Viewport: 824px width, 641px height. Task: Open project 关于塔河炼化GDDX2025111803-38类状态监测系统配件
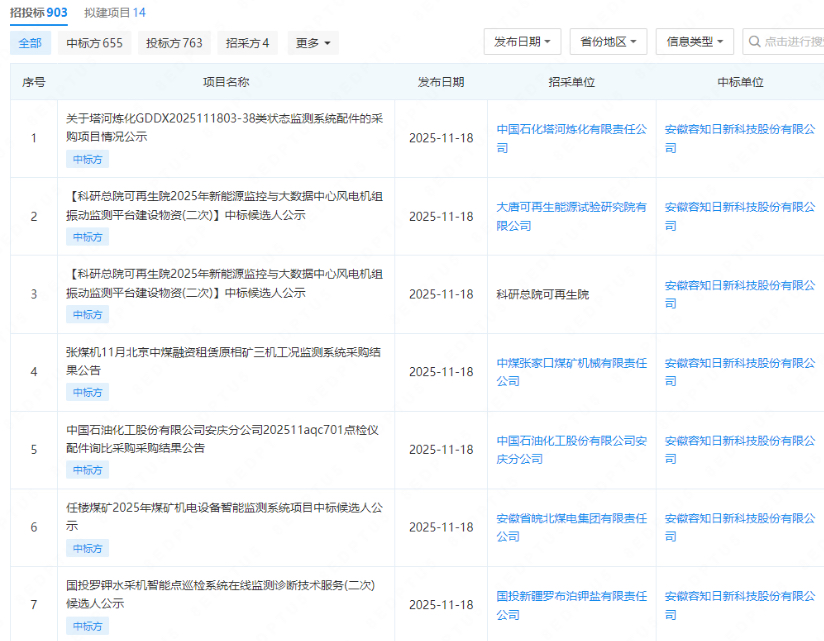pos(224,128)
